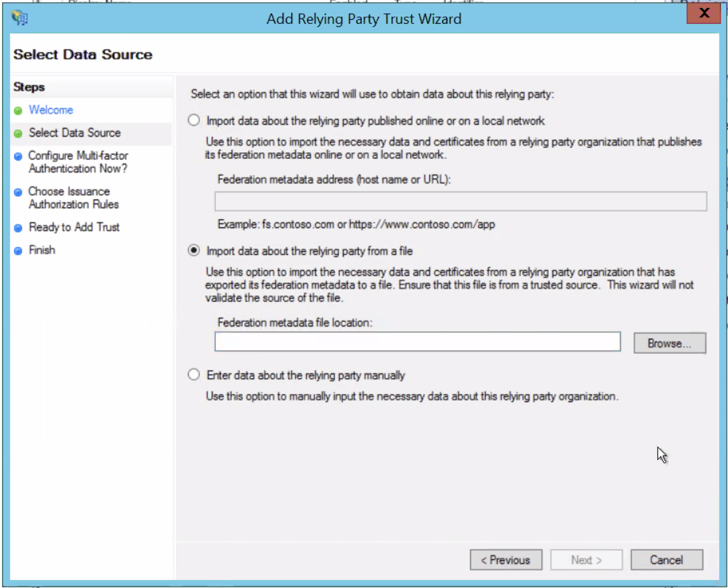728x588 pixels.
Task: Select import data published online option
Action: coord(193,120)
